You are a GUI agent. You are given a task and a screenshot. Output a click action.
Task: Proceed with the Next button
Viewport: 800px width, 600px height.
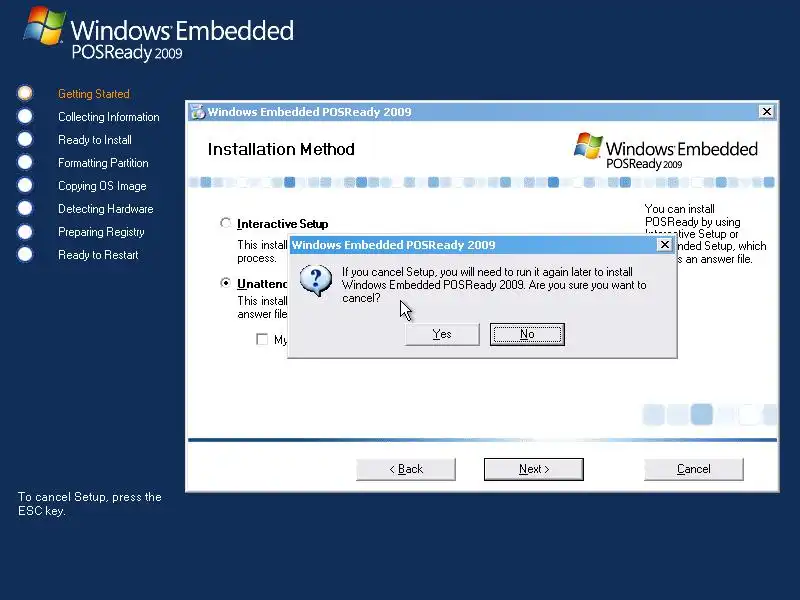(534, 469)
